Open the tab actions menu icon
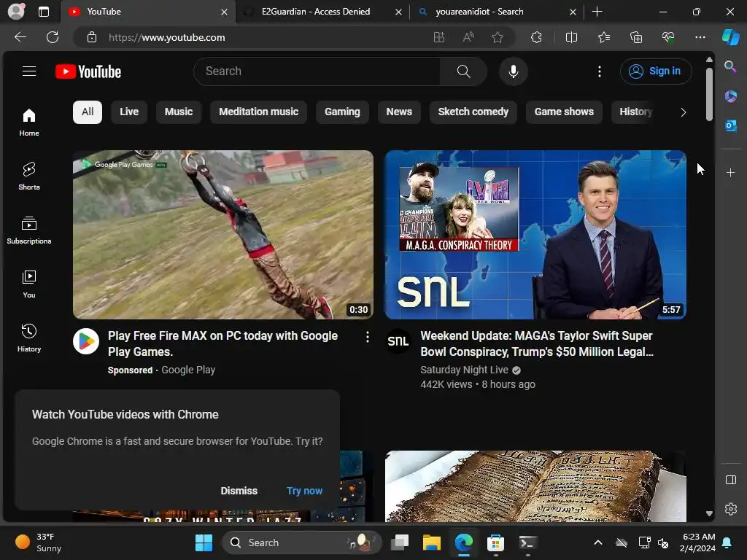This screenshot has height=560, width=747. [43, 12]
